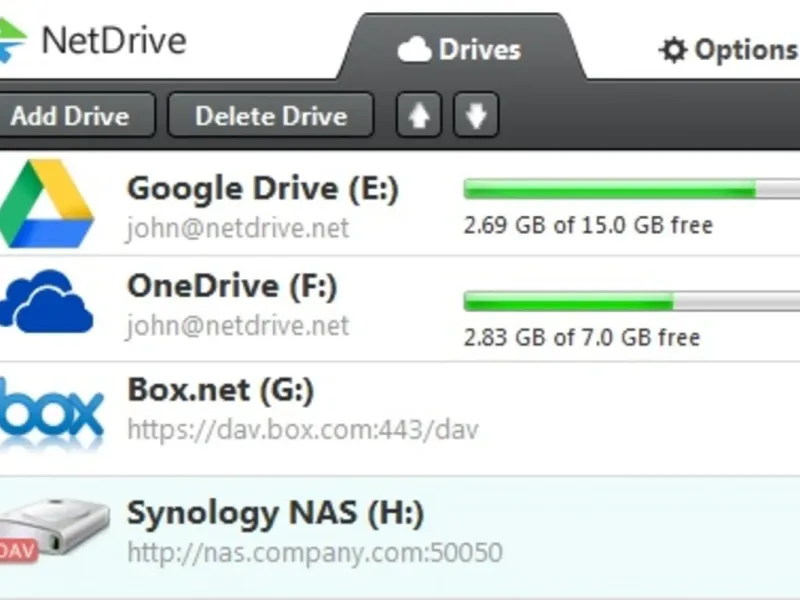This screenshot has height=600, width=800.
Task: Click the move drive up arrow
Action: (419, 116)
